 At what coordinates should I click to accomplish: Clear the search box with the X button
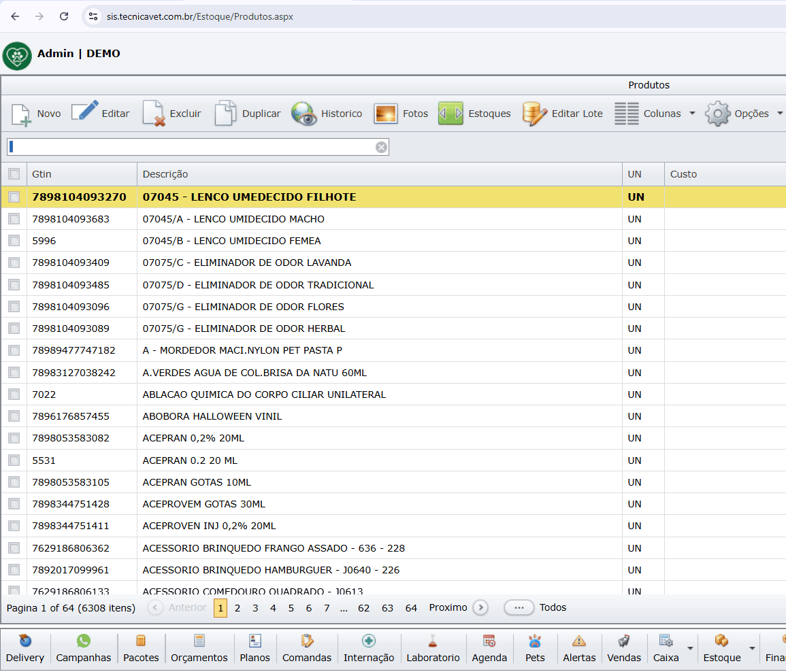pyautogui.click(x=382, y=147)
